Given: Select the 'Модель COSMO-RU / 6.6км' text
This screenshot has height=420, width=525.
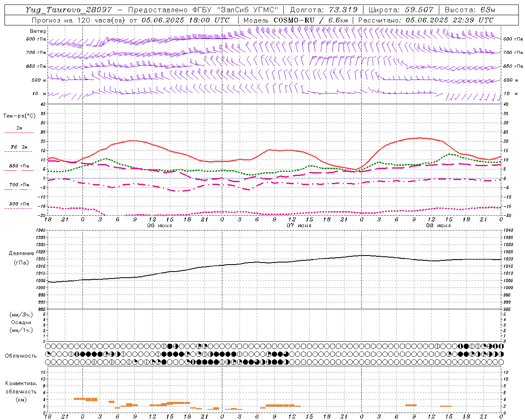Looking at the screenshot, I should [x=296, y=20].
